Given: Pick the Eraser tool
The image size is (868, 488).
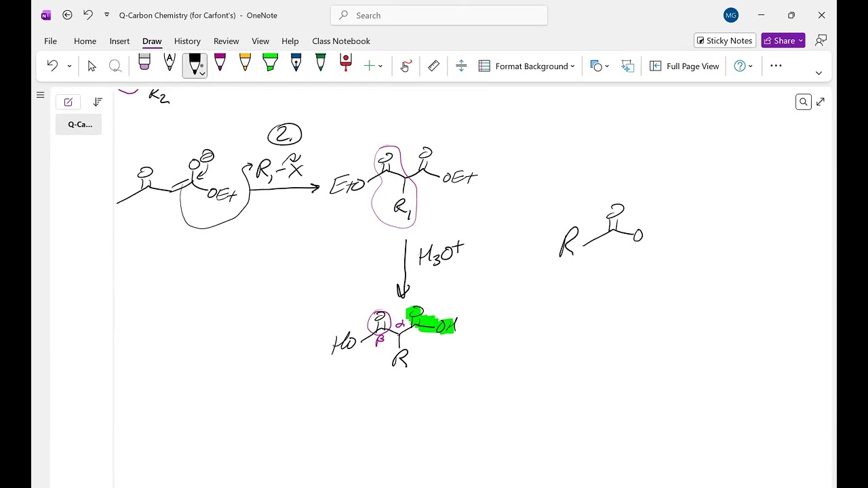Looking at the screenshot, I should (144, 64).
